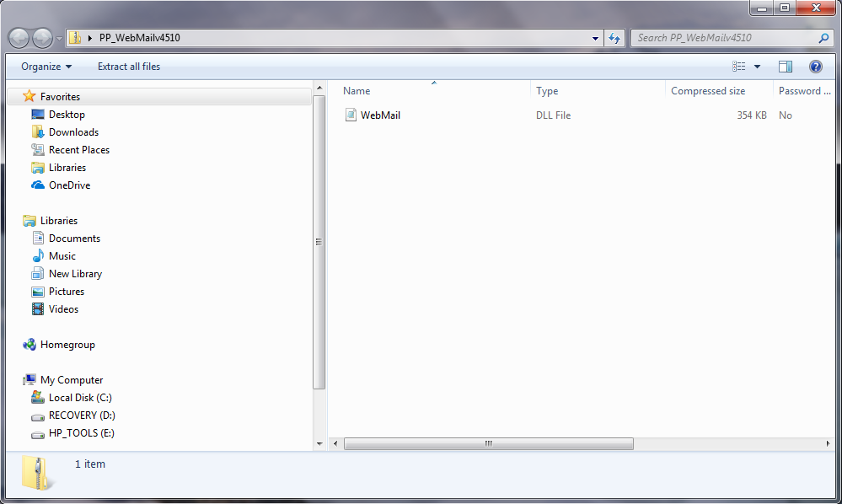This screenshot has width=842, height=504.
Task: Click the Pictures library icon
Action: 38,292
